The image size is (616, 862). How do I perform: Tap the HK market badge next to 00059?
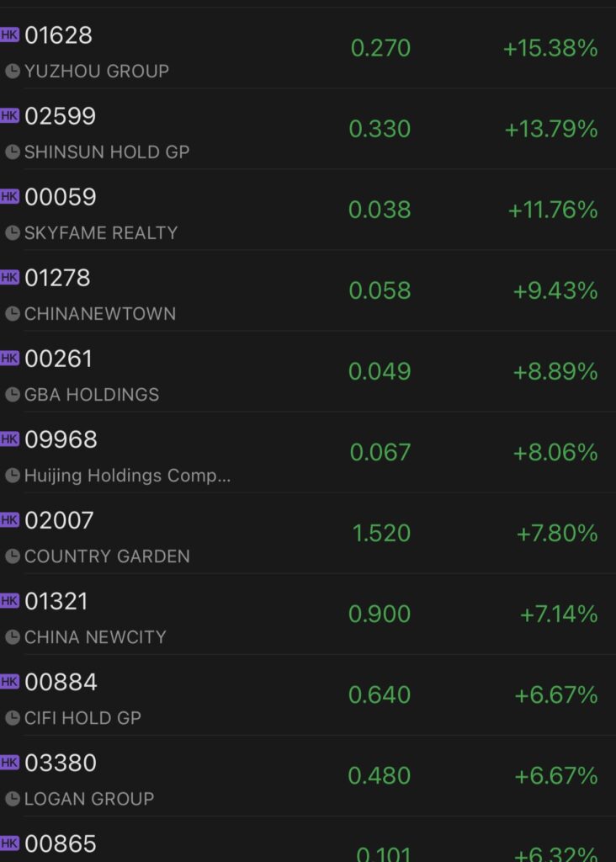tap(9, 196)
